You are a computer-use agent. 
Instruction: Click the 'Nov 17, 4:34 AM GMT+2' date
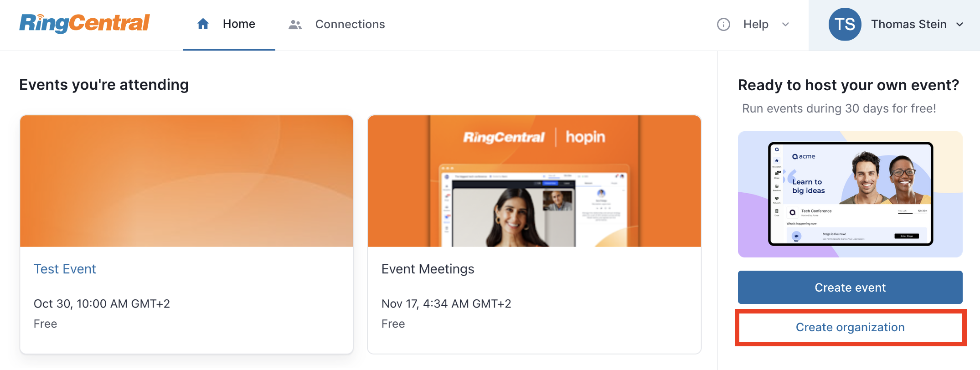pyautogui.click(x=446, y=304)
